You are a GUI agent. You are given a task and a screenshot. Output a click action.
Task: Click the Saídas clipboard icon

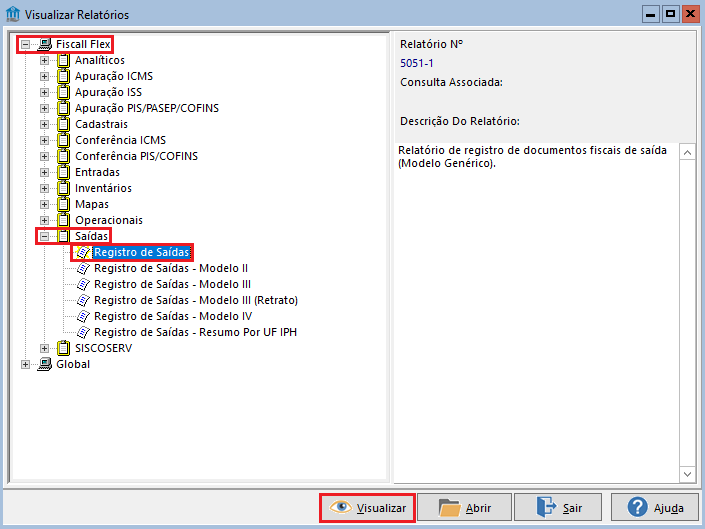click(x=64, y=236)
